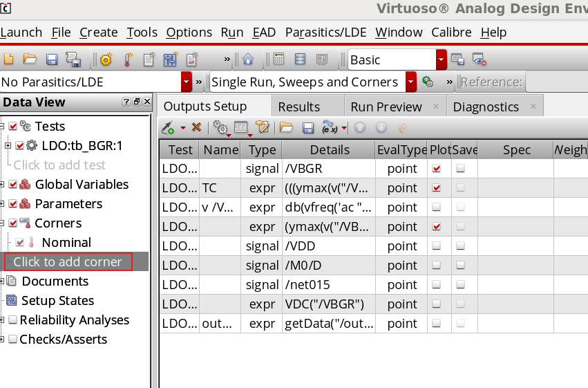Open the expression reload dropdown arrow
The image size is (588, 388).
pos(344,129)
